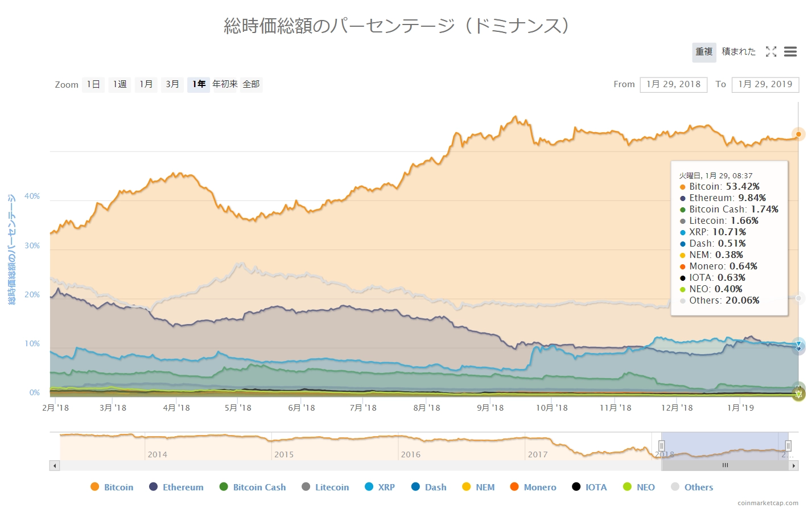The width and height of the screenshot is (812, 512).
Task: Switch to the 積まれた stacked view
Action: (x=739, y=52)
